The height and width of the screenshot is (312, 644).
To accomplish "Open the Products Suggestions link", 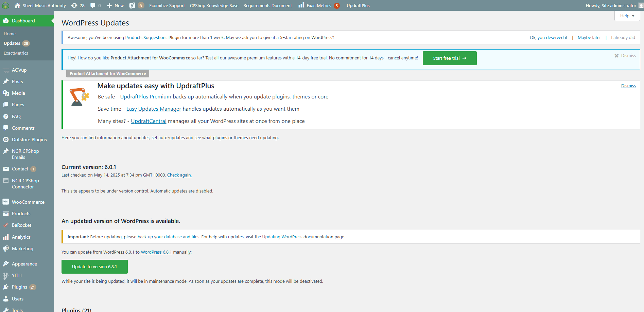I will (x=146, y=38).
